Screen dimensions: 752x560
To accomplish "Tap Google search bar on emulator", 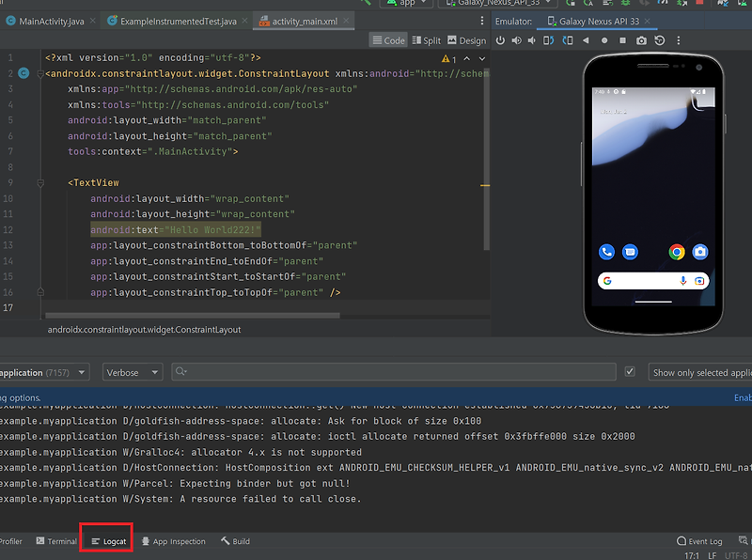I will pyautogui.click(x=653, y=281).
